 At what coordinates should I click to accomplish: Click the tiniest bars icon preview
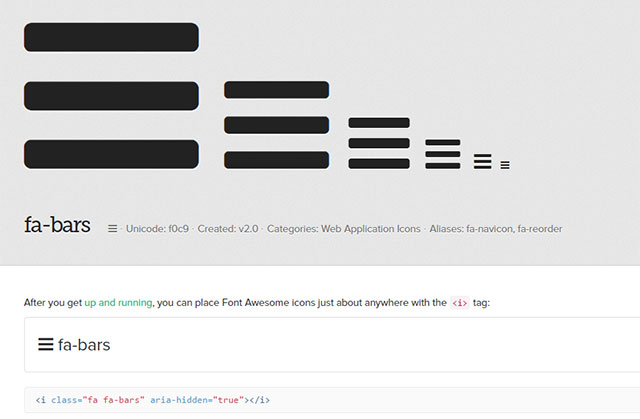(505, 165)
